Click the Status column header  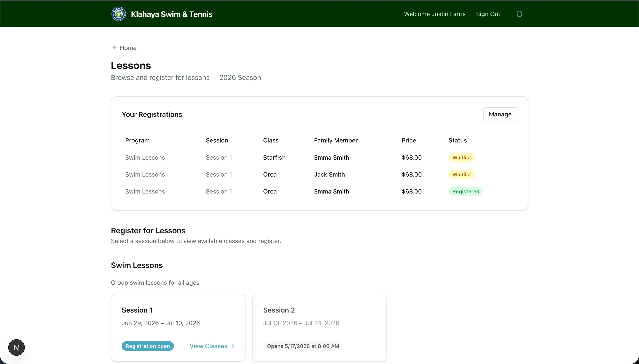click(x=457, y=140)
